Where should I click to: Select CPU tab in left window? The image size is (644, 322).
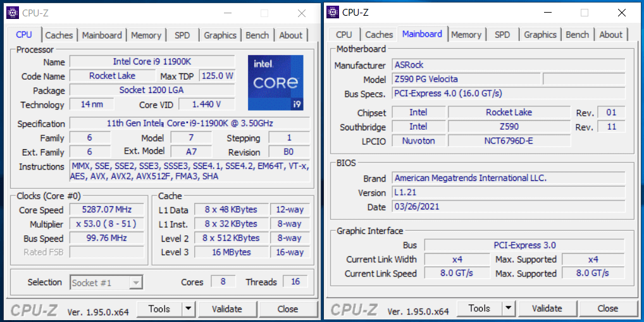(24, 35)
